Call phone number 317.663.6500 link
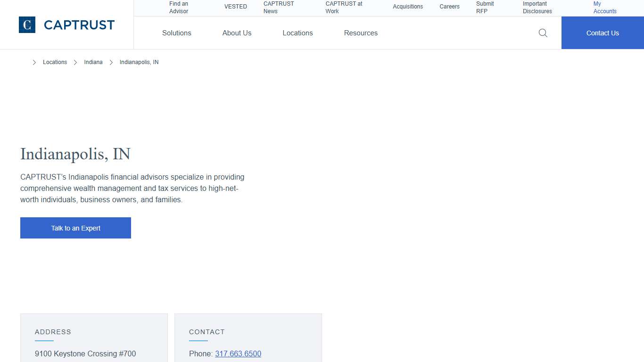Screen dimensions: 644x362 click(x=238, y=354)
